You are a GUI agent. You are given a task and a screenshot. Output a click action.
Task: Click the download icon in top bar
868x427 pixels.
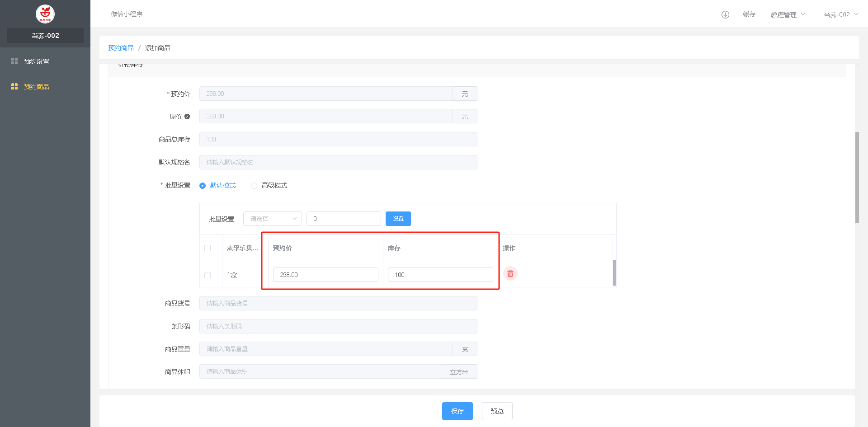click(725, 14)
